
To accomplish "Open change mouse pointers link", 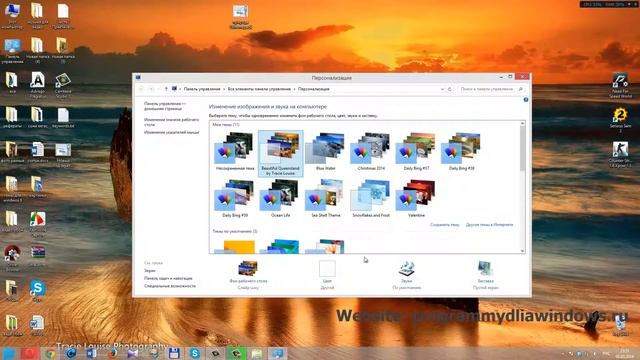I will pos(171,132).
